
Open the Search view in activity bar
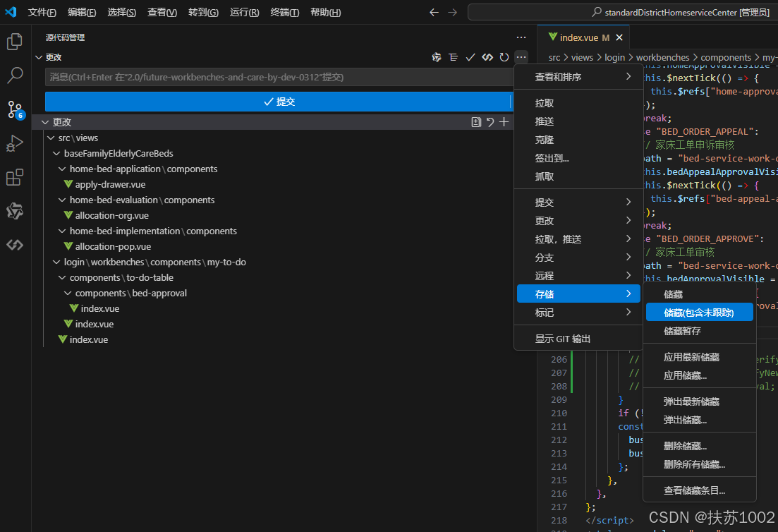15,75
